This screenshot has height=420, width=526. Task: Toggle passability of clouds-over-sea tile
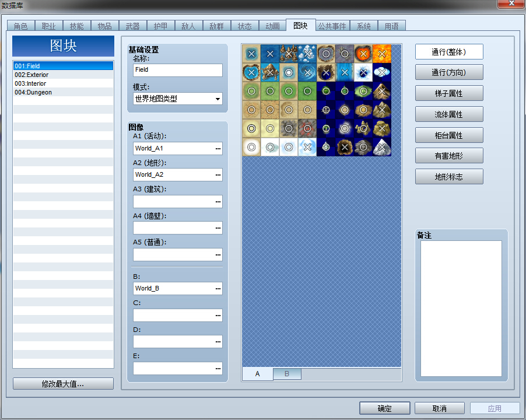pos(307,54)
